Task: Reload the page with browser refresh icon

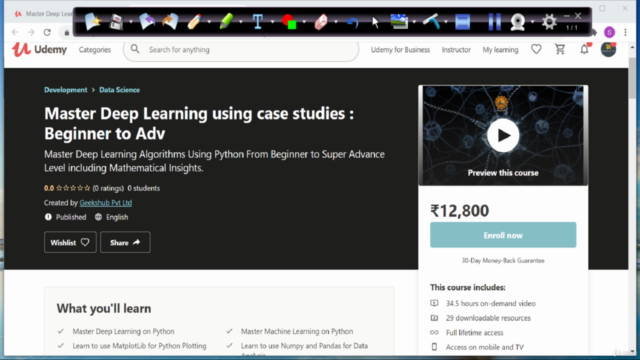Action: click(x=47, y=32)
